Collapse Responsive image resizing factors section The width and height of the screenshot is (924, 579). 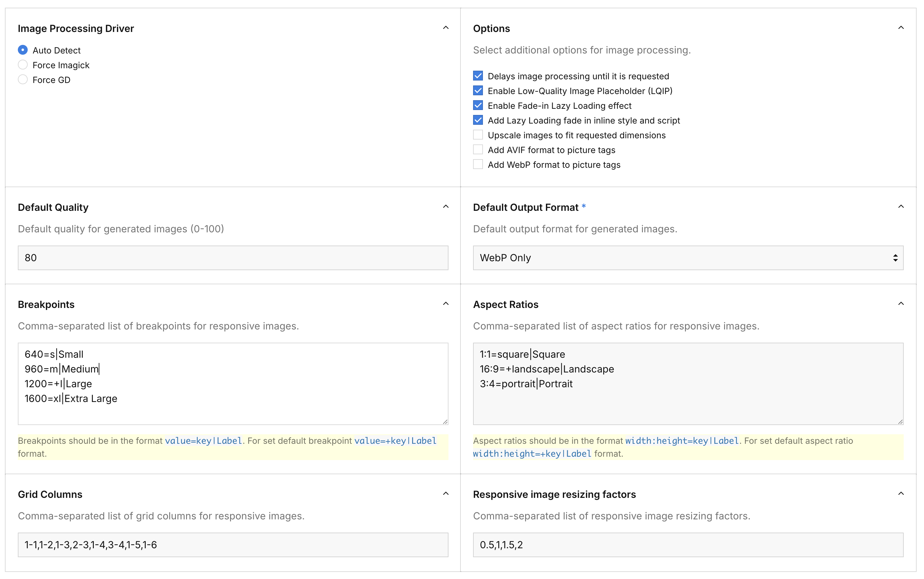coord(901,494)
